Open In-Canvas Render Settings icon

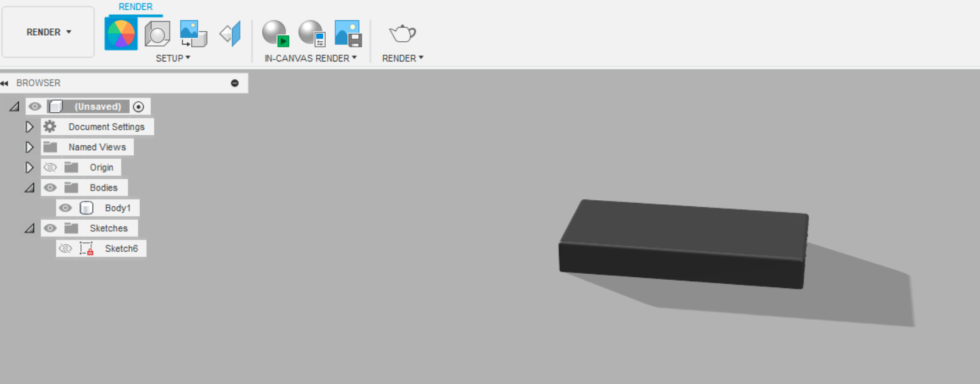pos(312,33)
